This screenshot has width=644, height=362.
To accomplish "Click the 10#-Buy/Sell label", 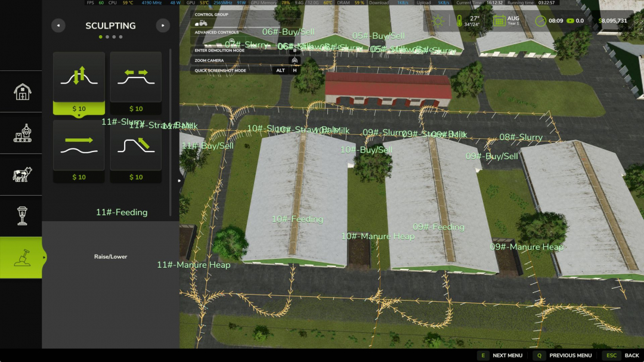I will 366,150.
